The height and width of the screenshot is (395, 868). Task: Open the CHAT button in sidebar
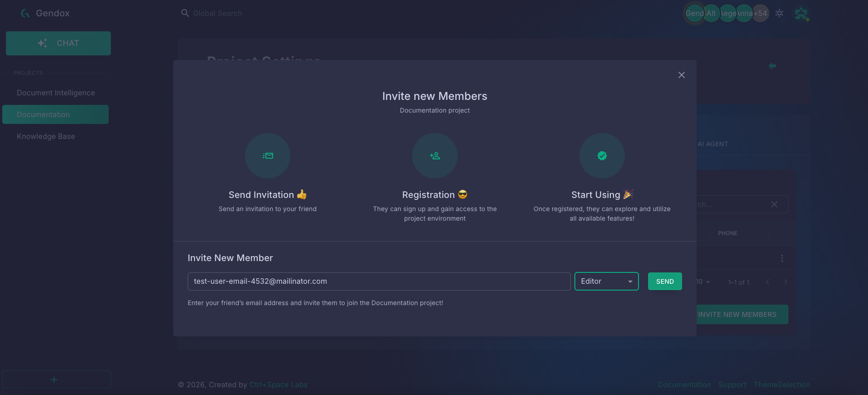(58, 43)
